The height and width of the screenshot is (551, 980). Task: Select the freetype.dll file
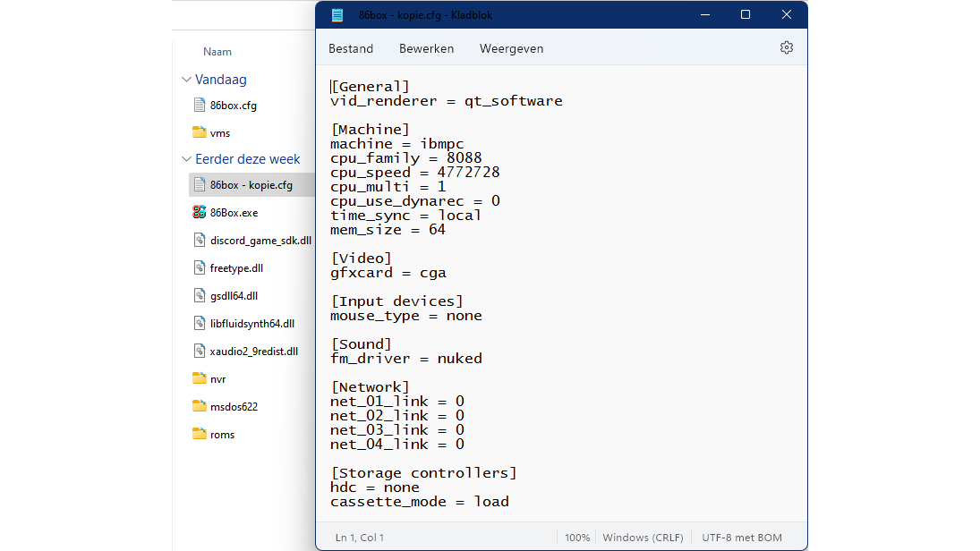(236, 267)
